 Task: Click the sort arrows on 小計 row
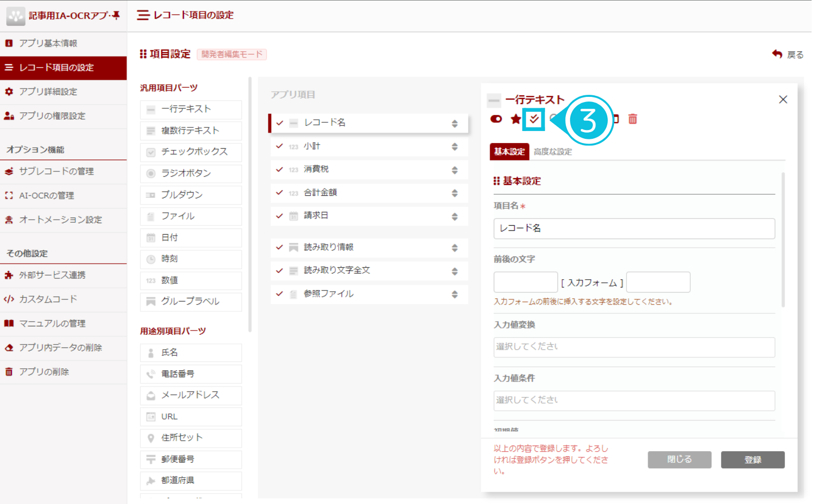coord(454,147)
